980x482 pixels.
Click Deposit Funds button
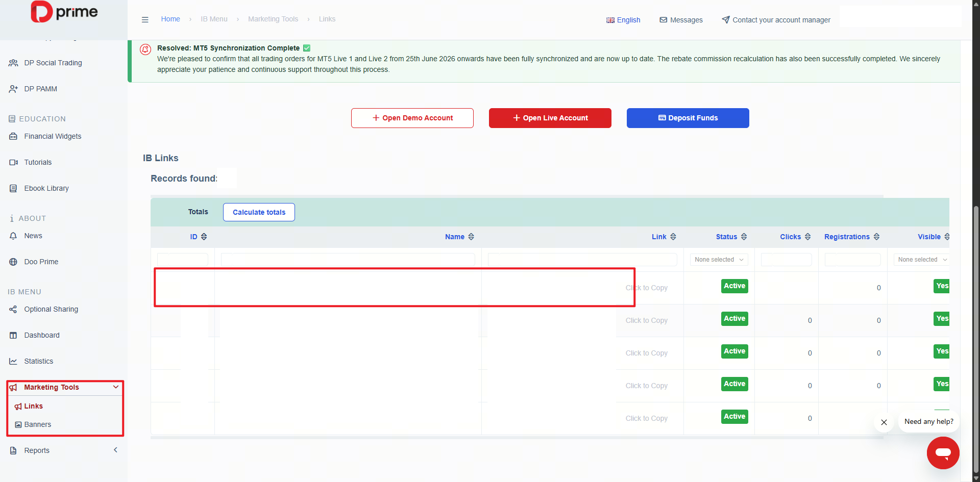coord(688,118)
